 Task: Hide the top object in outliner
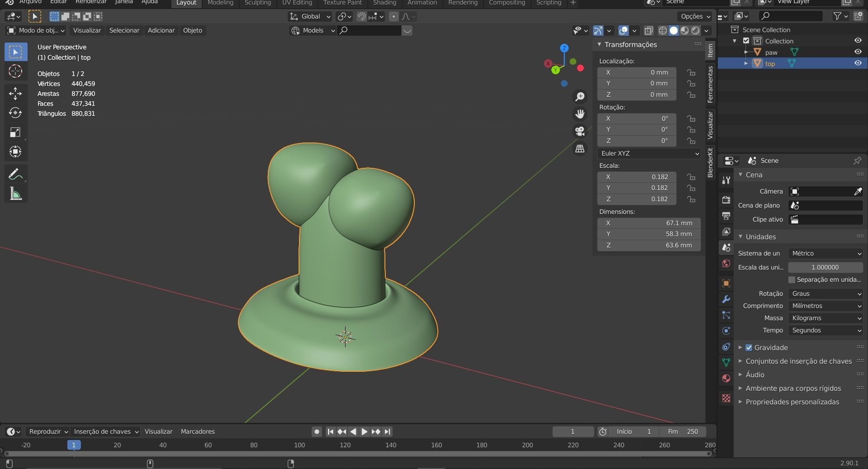[x=858, y=63]
